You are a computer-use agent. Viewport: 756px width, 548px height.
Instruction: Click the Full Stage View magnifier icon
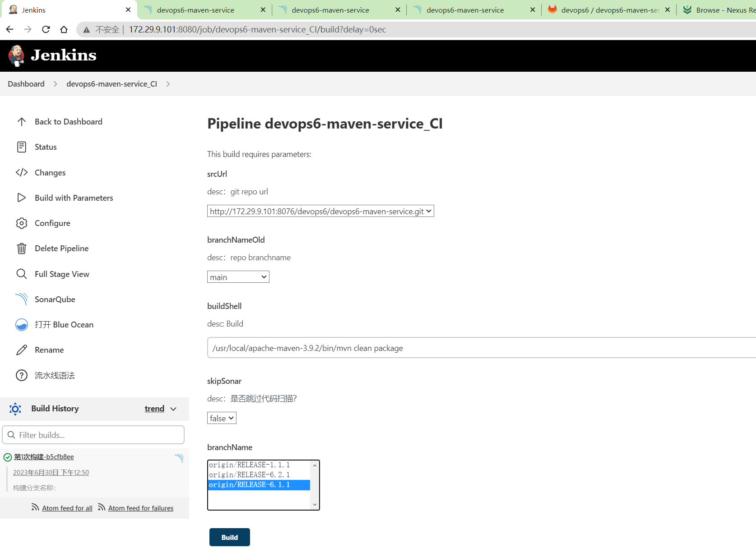tap(21, 274)
